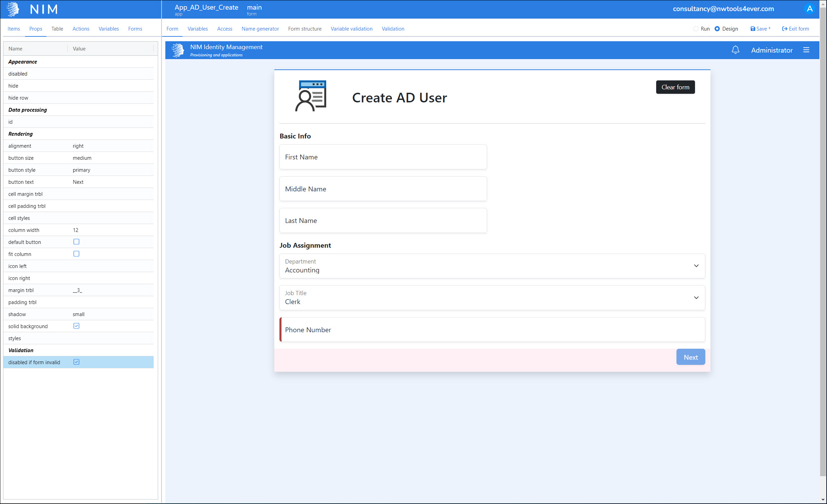Open the Form structure tab
The image size is (827, 504).
(305, 29)
